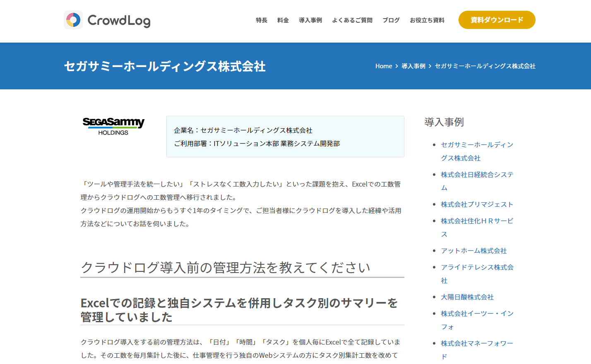The image size is (591, 364).
Task: Click 大陽日酸株式会社 link
Action: [467, 297]
